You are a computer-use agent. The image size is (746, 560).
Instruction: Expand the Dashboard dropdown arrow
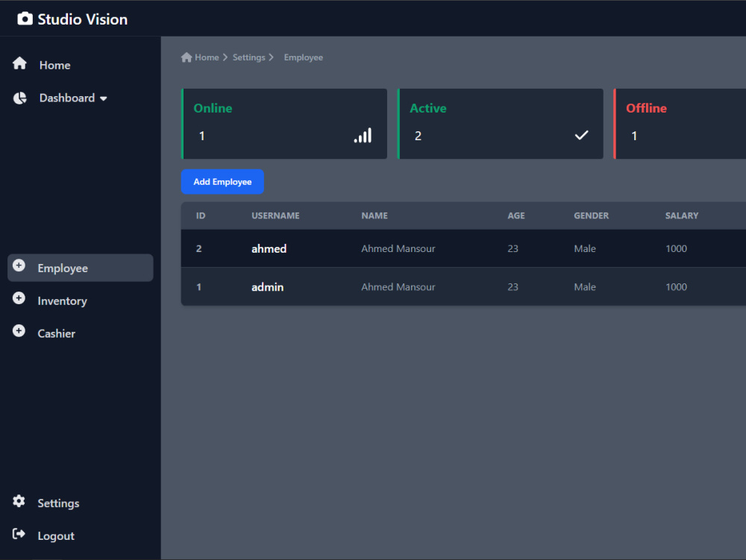point(103,98)
